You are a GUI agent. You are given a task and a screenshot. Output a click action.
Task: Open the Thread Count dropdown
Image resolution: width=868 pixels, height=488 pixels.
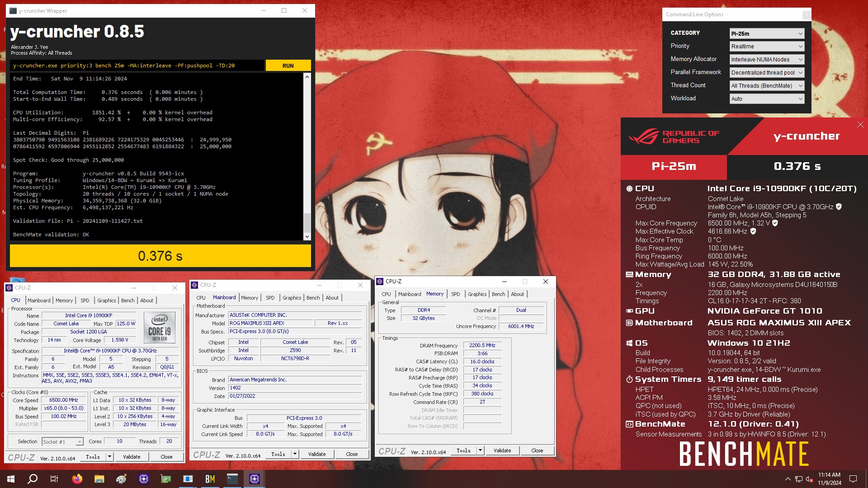point(767,85)
